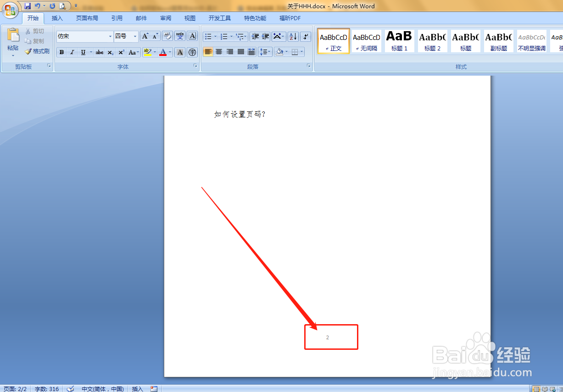Toggle left text alignment
Image resolution: width=563 pixels, height=392 pixels.
coord(208,52)
